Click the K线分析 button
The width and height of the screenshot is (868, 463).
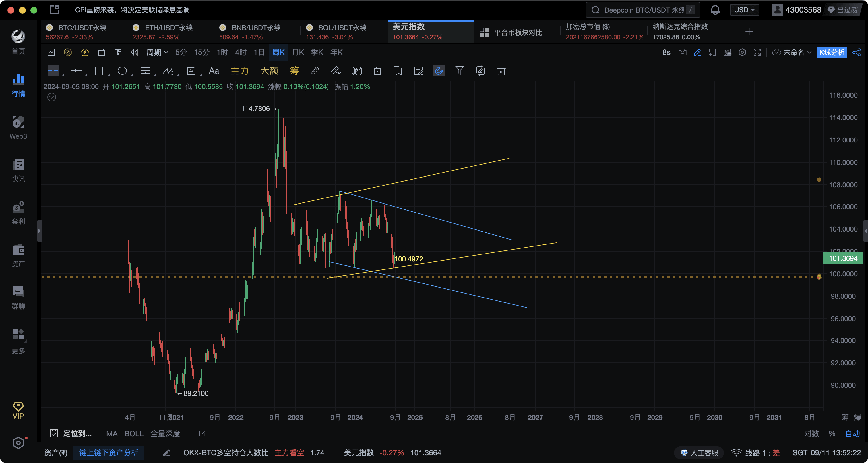pyautogui.click(x=832, y=52)
